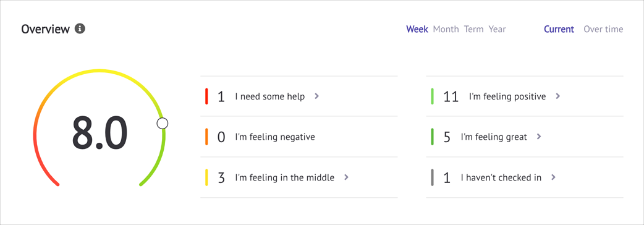Switch to the Week view
Image resolution: width=644 pixels, height=225 pixels.
tap(417, 29)
